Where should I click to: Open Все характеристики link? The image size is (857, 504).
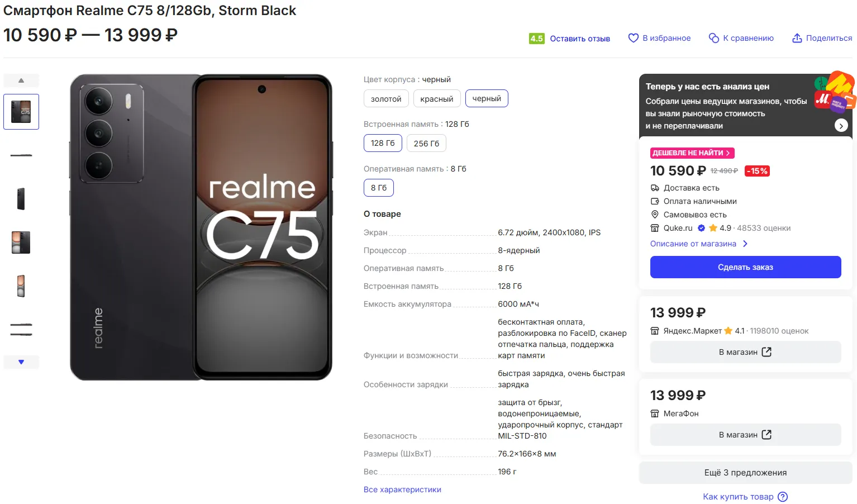pyautogui.click(x=402, y=489)
